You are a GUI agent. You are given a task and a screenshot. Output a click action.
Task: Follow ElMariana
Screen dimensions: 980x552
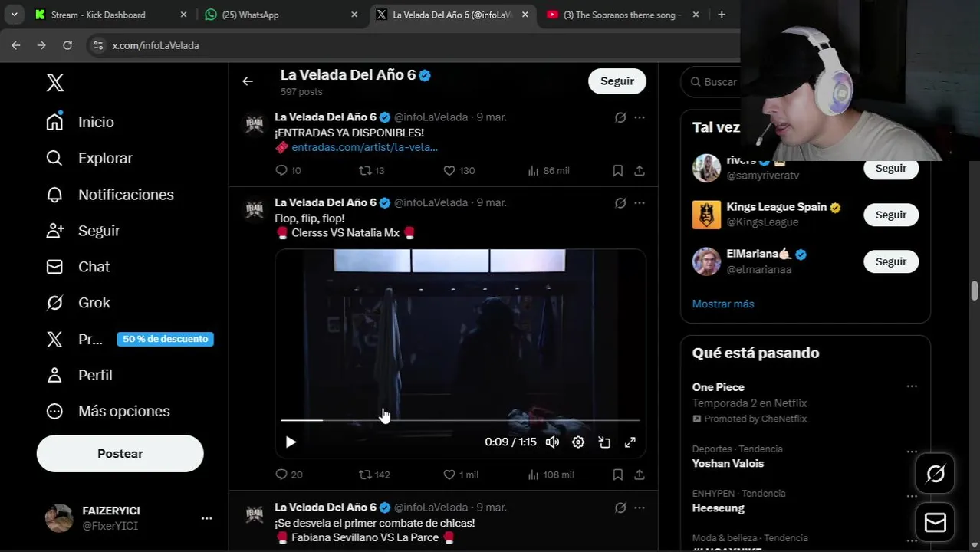tap(891, 261)
